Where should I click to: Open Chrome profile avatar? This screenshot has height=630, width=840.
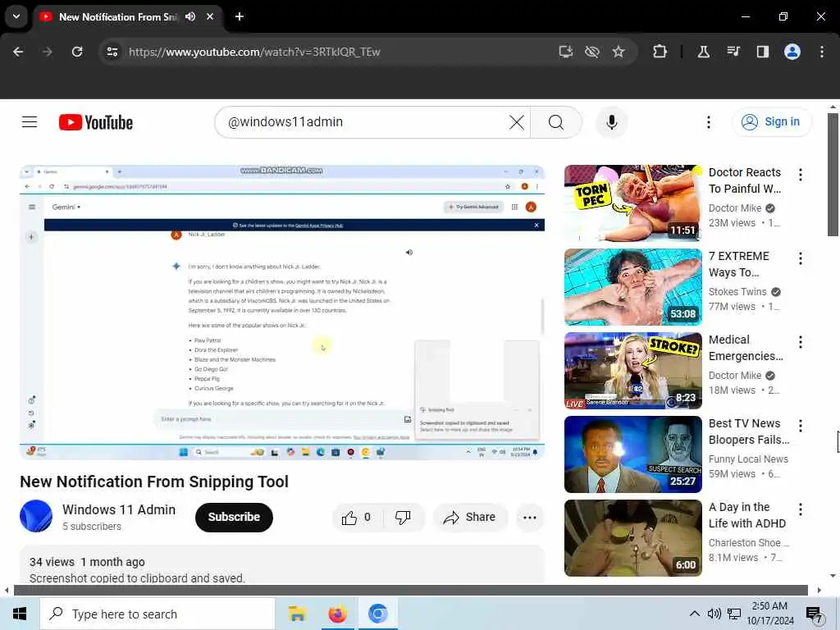tap(792, 52)
